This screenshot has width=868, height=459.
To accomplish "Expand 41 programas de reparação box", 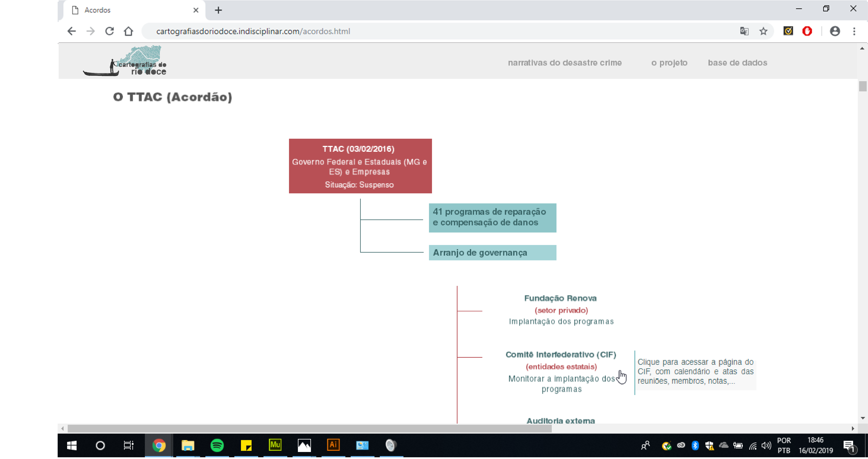I will pyautogui.click(x=492, y=217).
